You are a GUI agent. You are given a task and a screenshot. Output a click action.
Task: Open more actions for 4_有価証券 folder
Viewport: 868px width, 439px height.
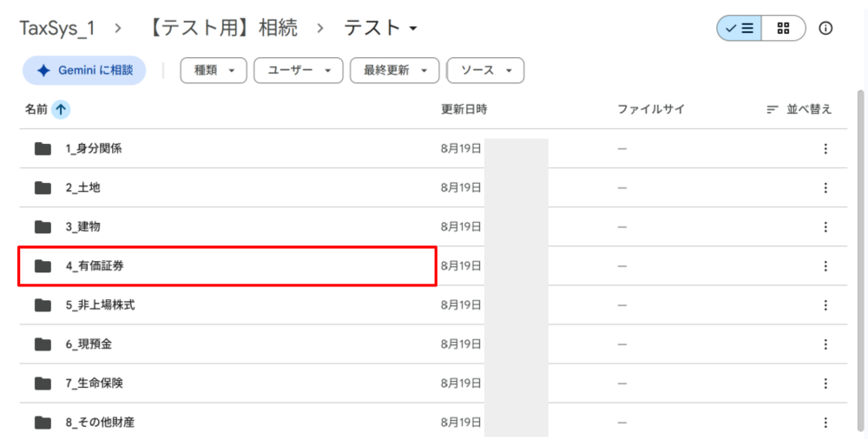pos(825,266)
